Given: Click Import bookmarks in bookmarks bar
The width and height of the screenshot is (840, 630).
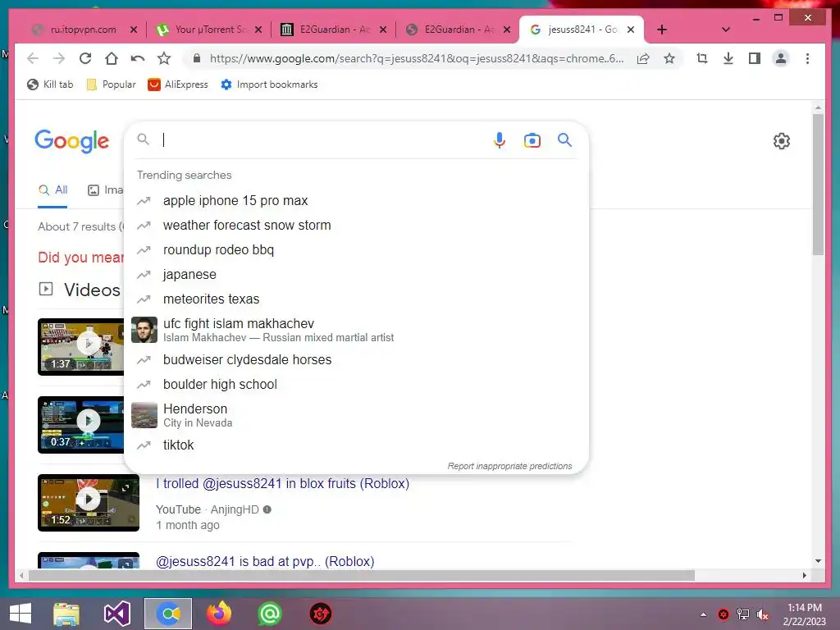Looking at the screenshot, I should coord(269,84).
